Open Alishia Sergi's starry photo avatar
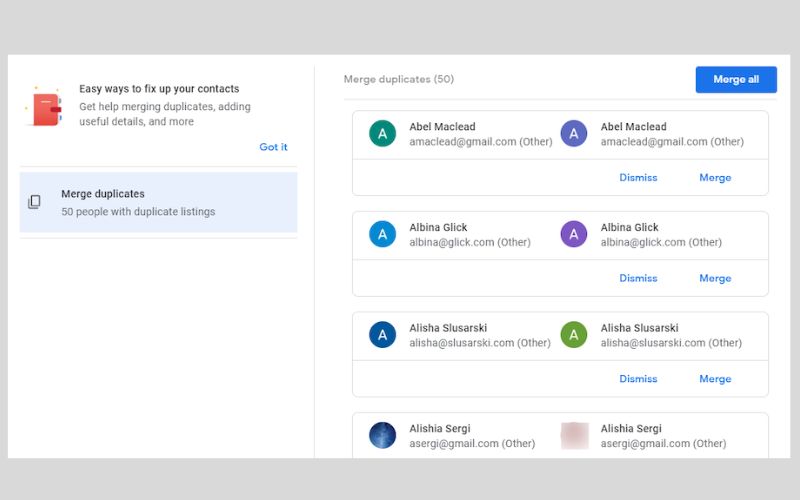Image resolution: width=800 pixels, height=500 pixels. click(382, 435)
